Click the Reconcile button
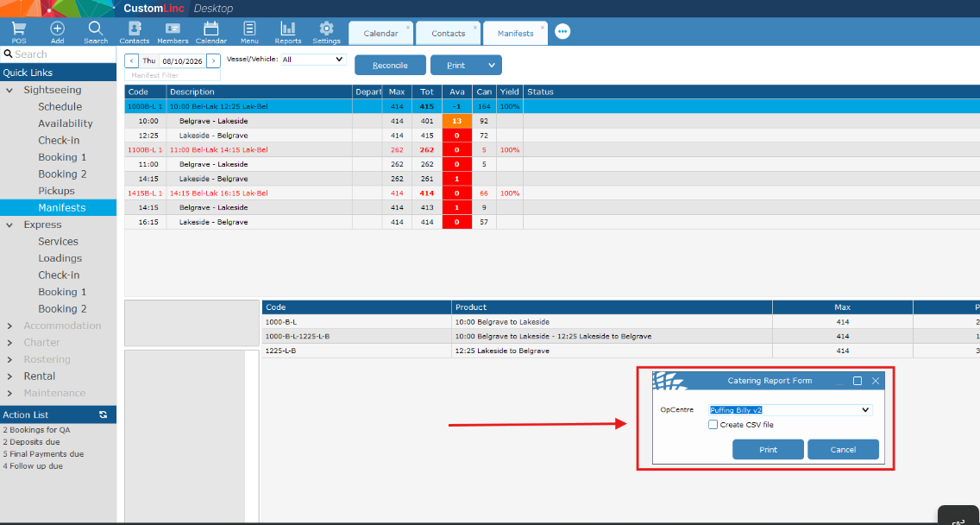Image resolution: width=980 pixels, height=525 pixels. [390, 65]
